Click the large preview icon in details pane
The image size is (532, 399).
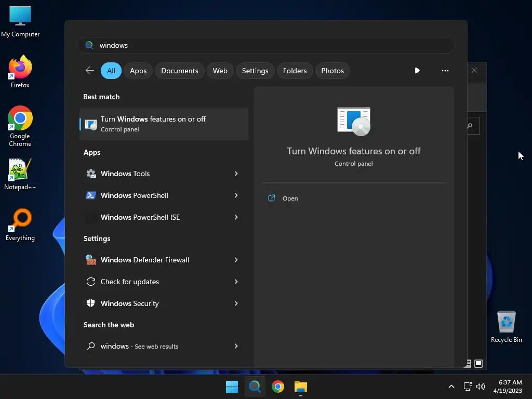coord(354,122)
